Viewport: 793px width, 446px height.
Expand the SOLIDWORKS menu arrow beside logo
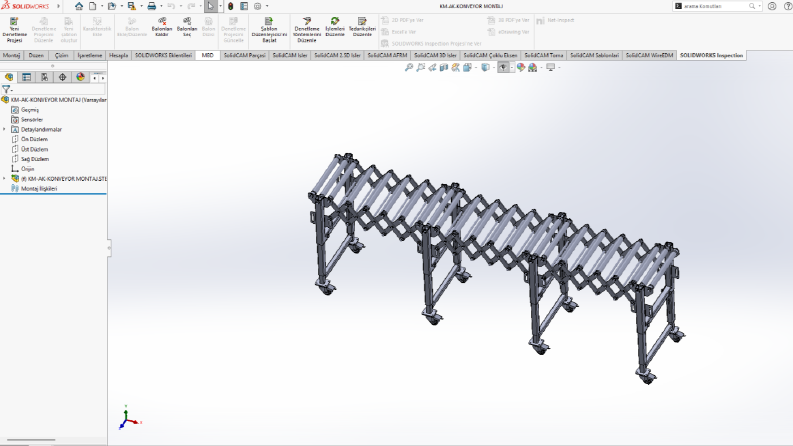(x=58, y=6)
